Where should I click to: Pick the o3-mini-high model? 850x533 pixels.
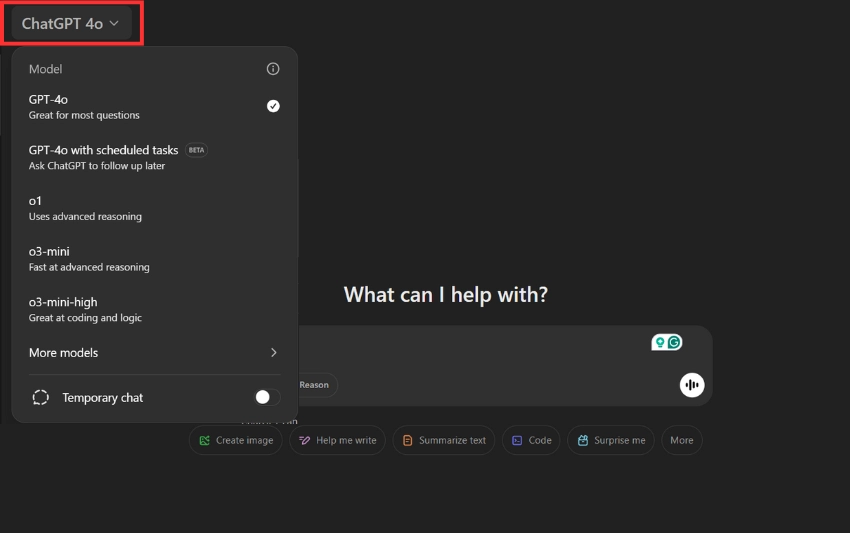tap(154, 309)
